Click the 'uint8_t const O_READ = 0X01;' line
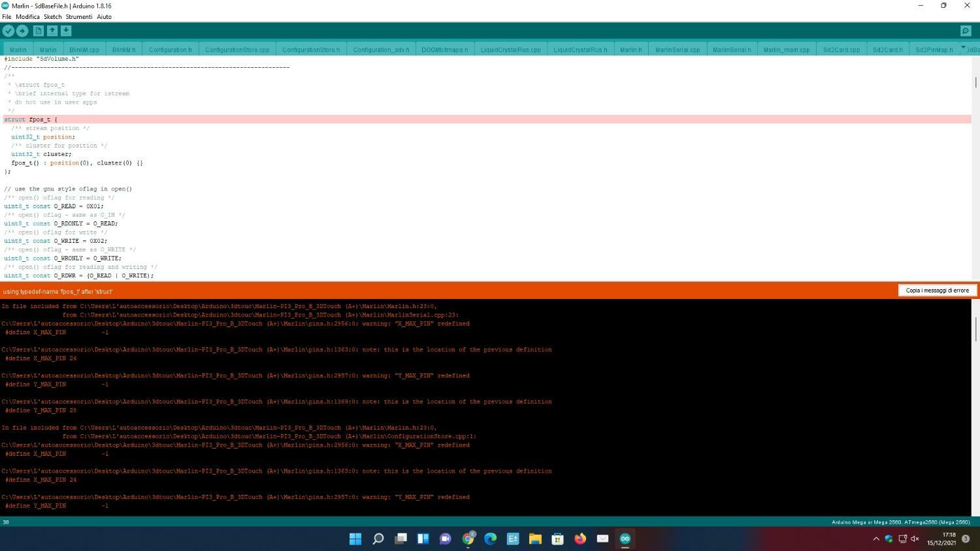 (54, 206)
